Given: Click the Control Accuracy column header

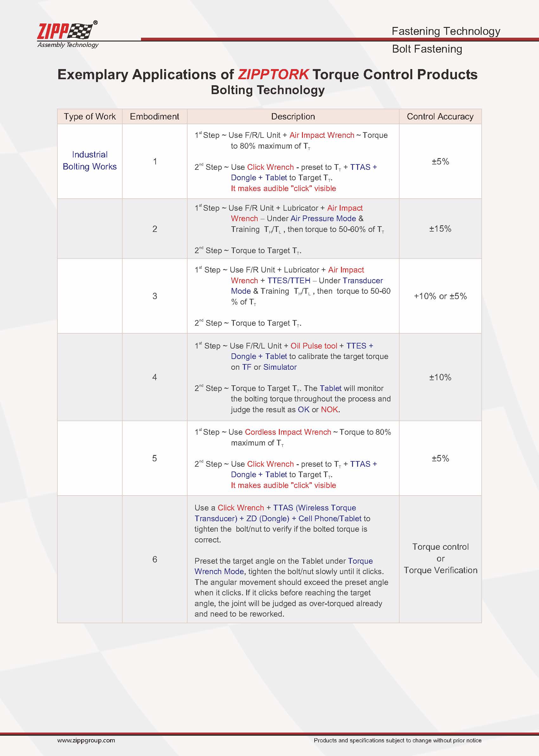Looking at the screenshot, I should [x=440, y=117].
